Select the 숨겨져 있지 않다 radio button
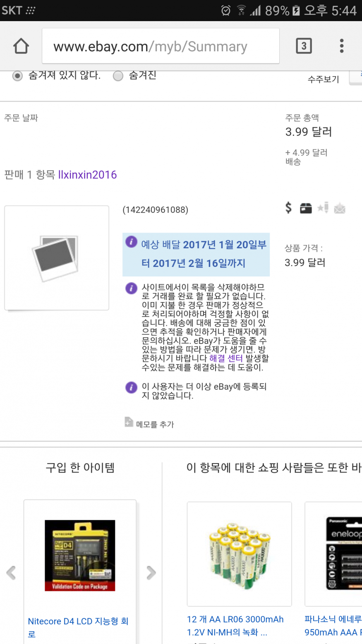Image resolution: width=362 pixels, height=644 pixels. coord(17,76)
